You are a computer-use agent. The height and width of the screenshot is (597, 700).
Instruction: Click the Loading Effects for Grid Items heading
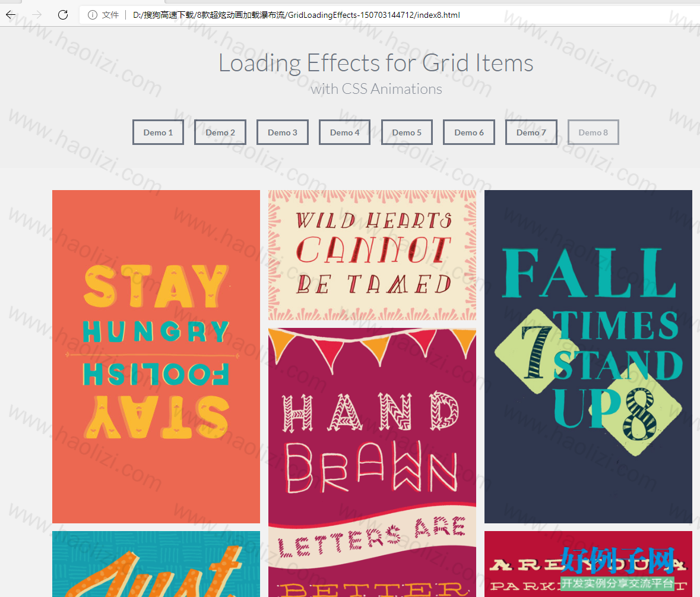coord(376,63)
